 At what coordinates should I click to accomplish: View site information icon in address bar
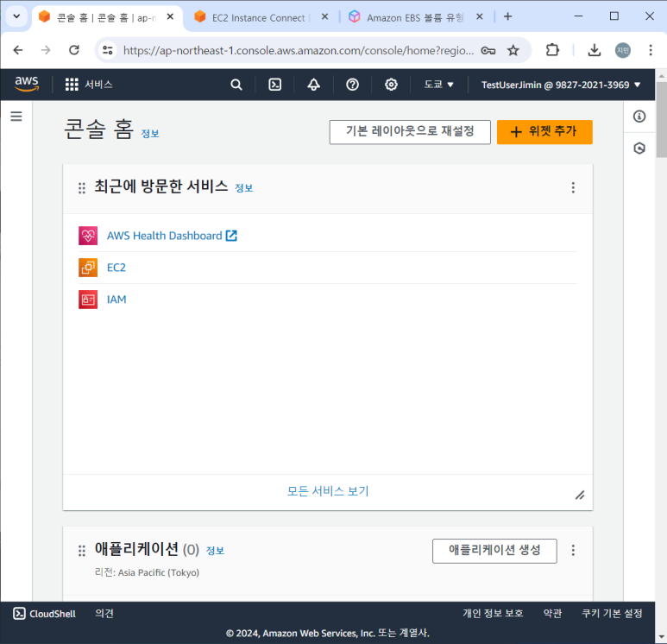(x=108, y=50)
